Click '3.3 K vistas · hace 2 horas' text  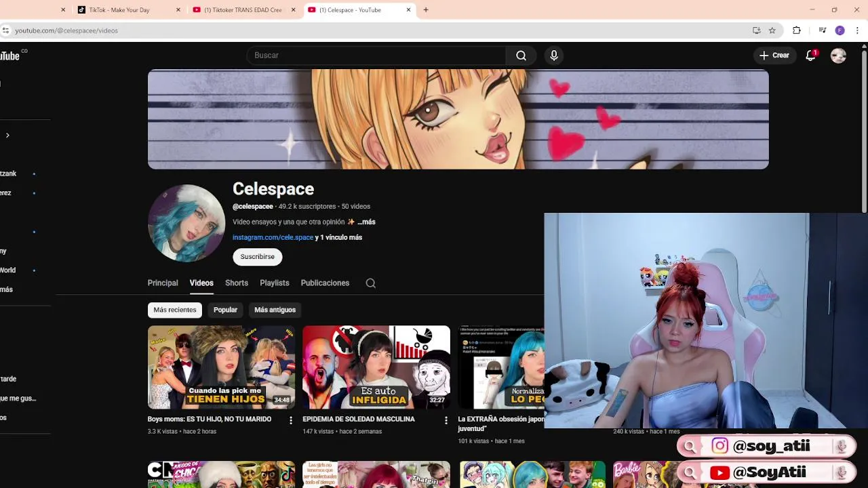coord(182,432)
